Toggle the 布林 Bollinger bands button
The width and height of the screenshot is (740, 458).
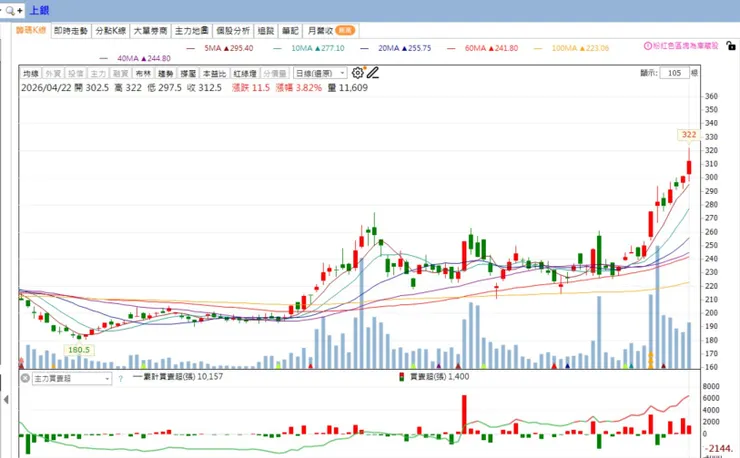tap(143, 73)
